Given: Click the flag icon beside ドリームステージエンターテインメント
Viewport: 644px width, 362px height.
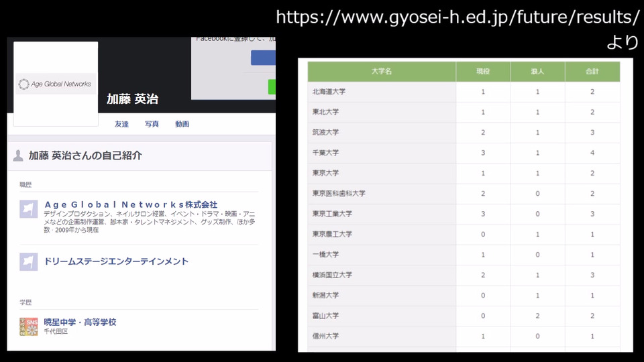Looking at the screenshot, I should [29, 262].
